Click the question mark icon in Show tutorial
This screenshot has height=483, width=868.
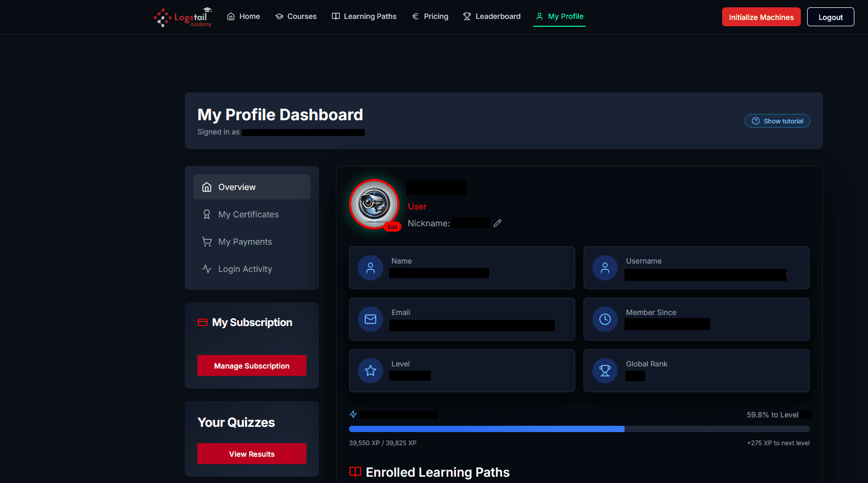point(756,121)
